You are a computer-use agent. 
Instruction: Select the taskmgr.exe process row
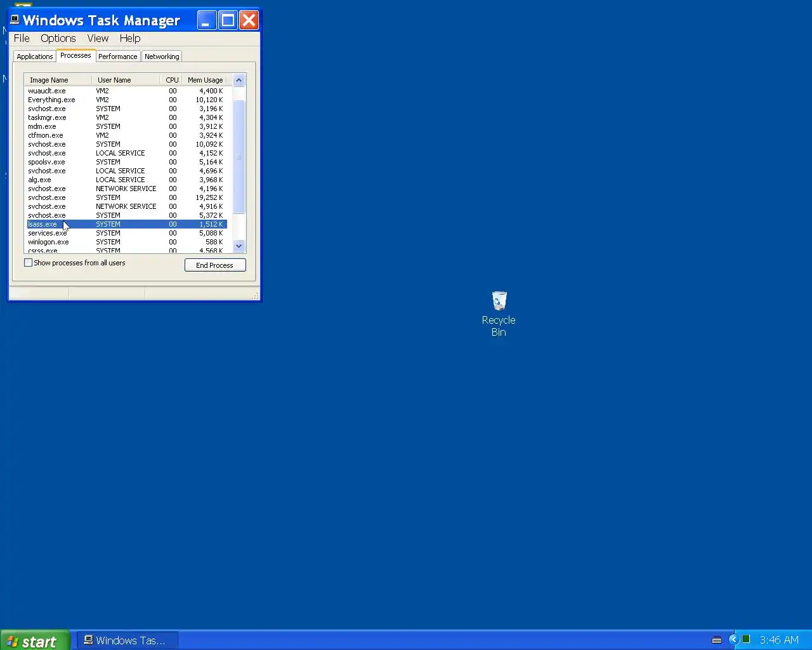[x=126, y=117]
